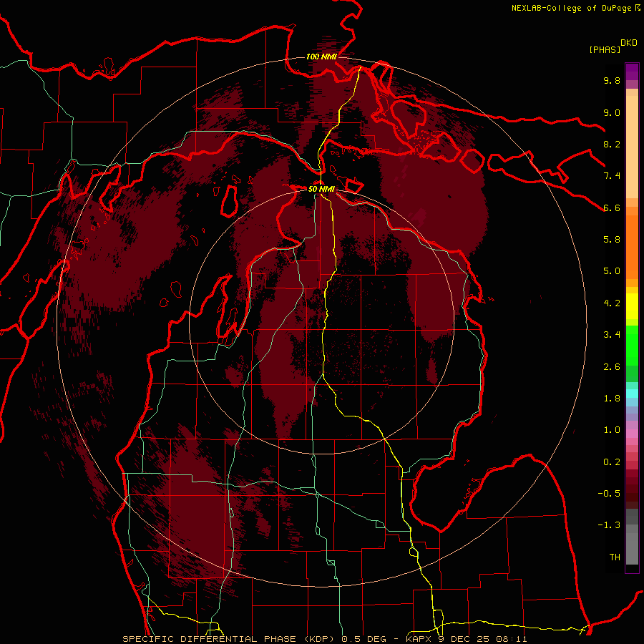The width and height of the screenshot is (644, 644).
Task: Click the 9.8 value on the scale
Action: tap(612, 80)
